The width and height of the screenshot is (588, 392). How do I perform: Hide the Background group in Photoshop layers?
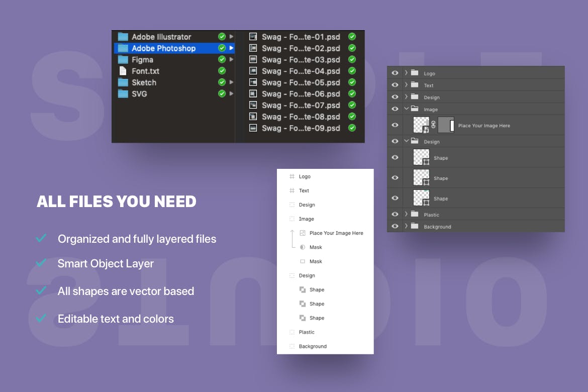(x=395, y=226)
